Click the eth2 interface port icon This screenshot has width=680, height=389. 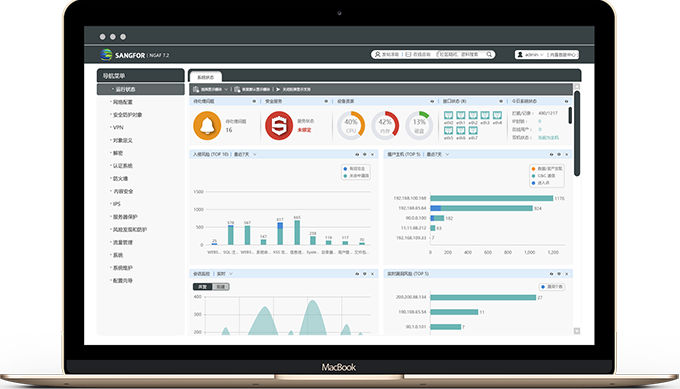point(473,115)
